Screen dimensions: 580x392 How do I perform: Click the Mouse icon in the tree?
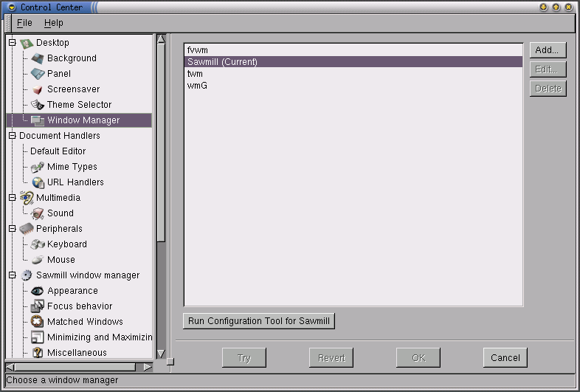pyautogui.click(x=38, y=260)
